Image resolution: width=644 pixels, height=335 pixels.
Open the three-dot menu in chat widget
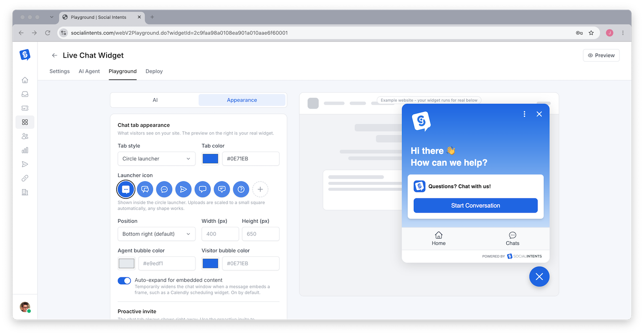coord(525,114)
